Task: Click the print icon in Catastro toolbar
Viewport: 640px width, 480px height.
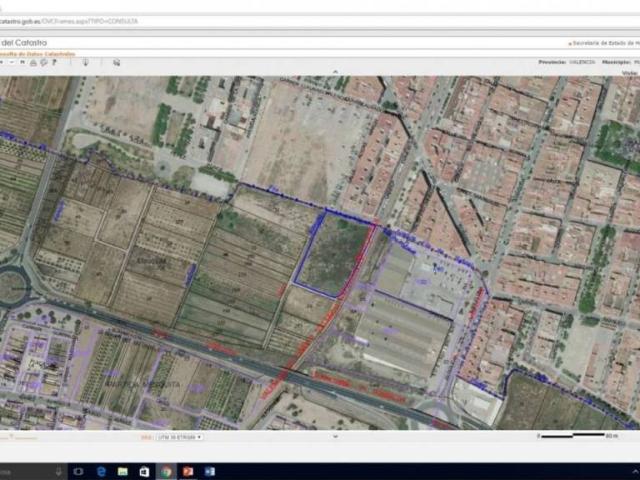Action: click(33, 62)
